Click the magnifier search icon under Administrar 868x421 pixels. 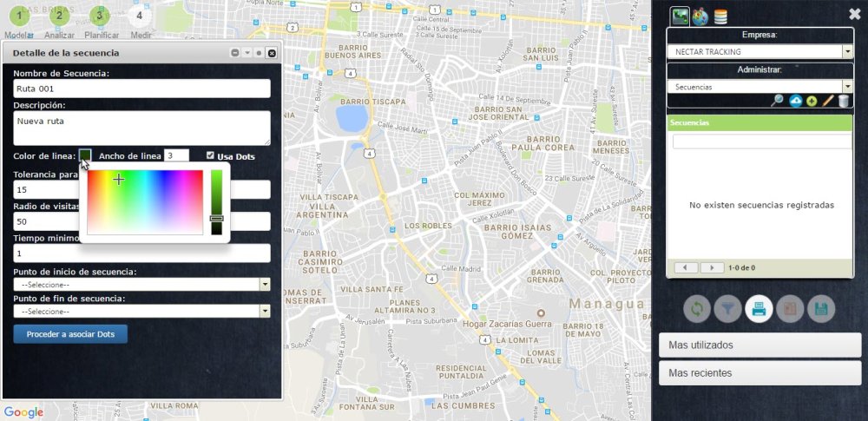point(777,101)
